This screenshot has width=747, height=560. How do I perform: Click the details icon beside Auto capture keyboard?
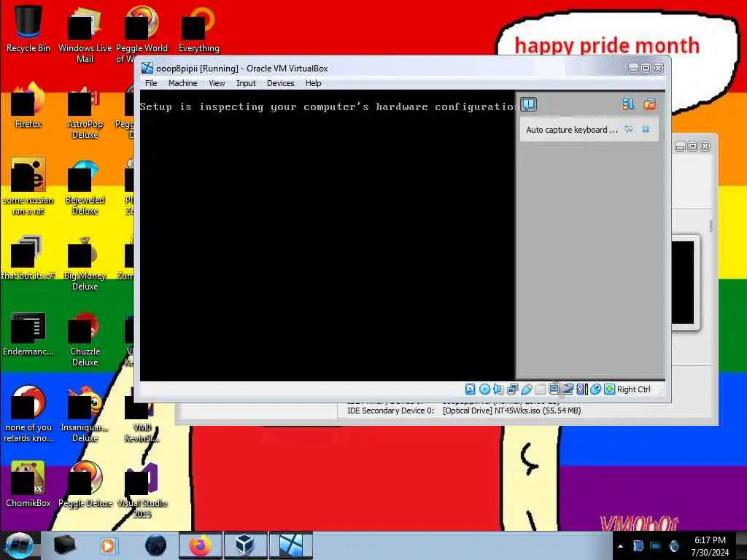coord(629,130)
